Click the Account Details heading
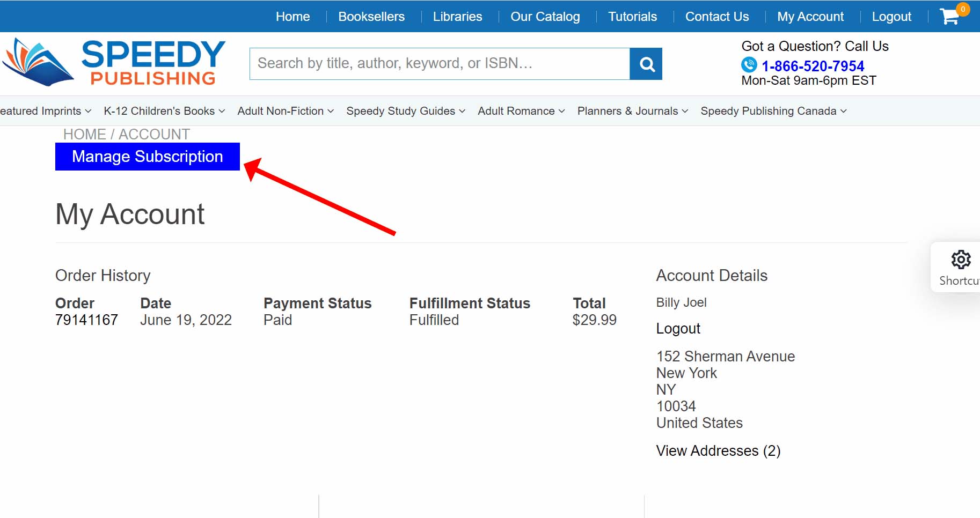 [712, 276]
